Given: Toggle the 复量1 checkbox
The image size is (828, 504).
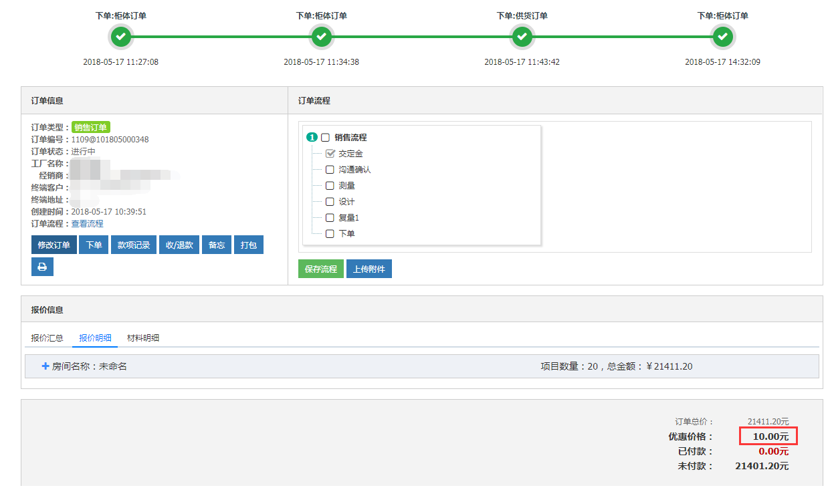Looking at the screenshot, I should pos(330,218).
